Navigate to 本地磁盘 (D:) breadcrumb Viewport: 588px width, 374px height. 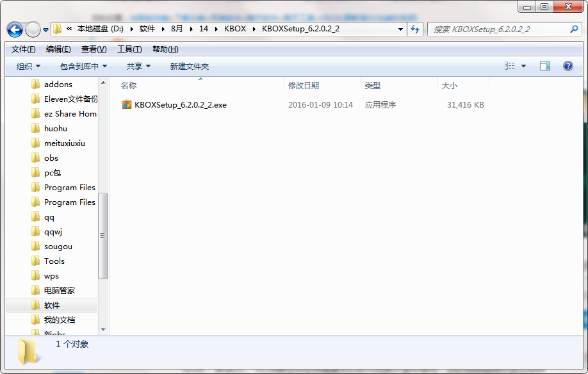click(101, 29)
